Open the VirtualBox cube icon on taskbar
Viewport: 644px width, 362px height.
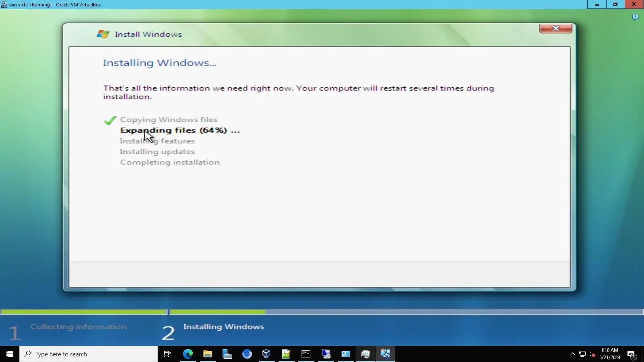[266, 354]
